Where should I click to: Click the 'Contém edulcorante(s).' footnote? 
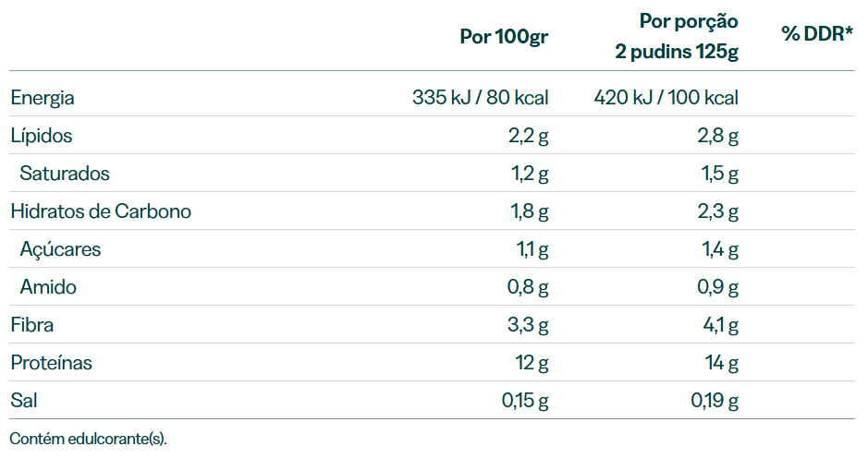point(88,439)
